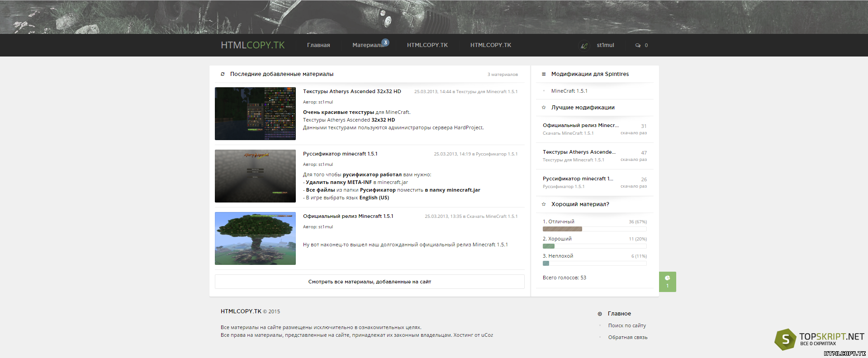Image resolution: width=868 pixels, height=358 pixels.
Task: Open sidebar subcategory 'Текстуры для Minecraft 1.5.1'
Action: (574, 160)
